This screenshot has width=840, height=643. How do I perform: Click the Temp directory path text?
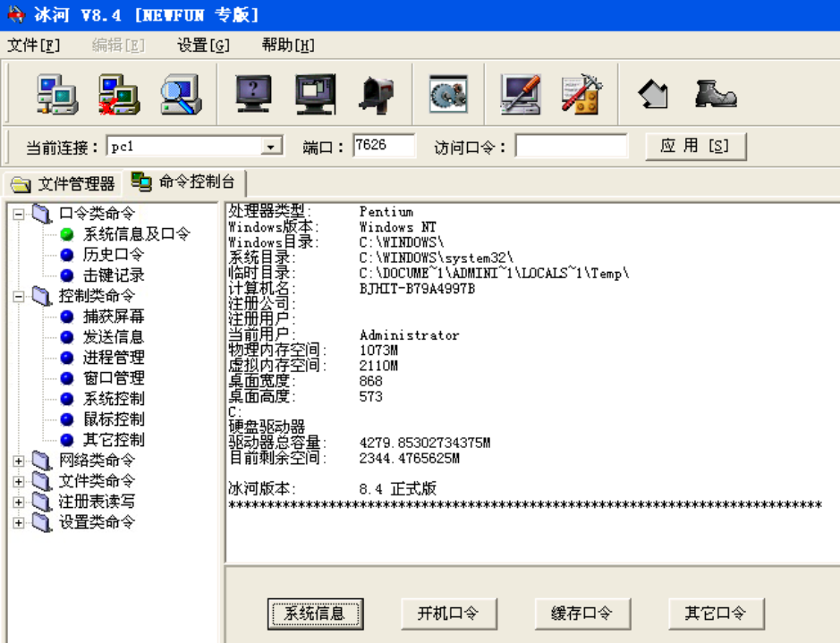pyautogui.click(x=494, y=275)
